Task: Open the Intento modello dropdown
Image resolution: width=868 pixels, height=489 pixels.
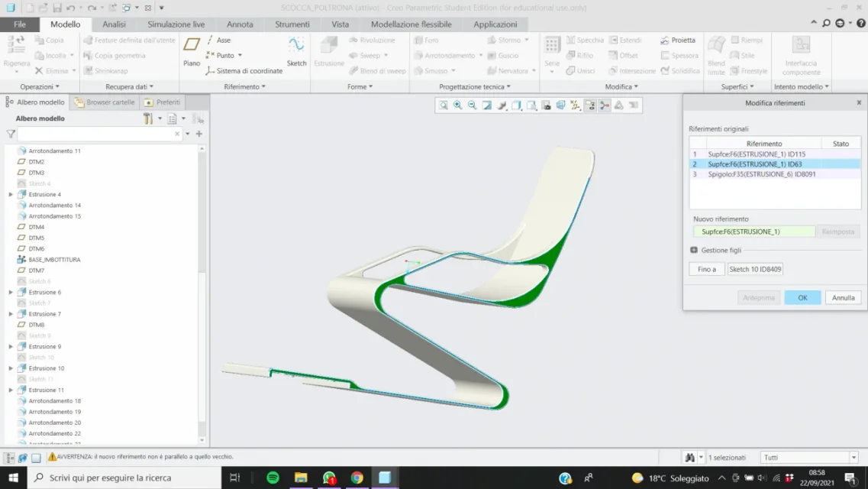Action: pyautogui.click(x=802, y=86)
